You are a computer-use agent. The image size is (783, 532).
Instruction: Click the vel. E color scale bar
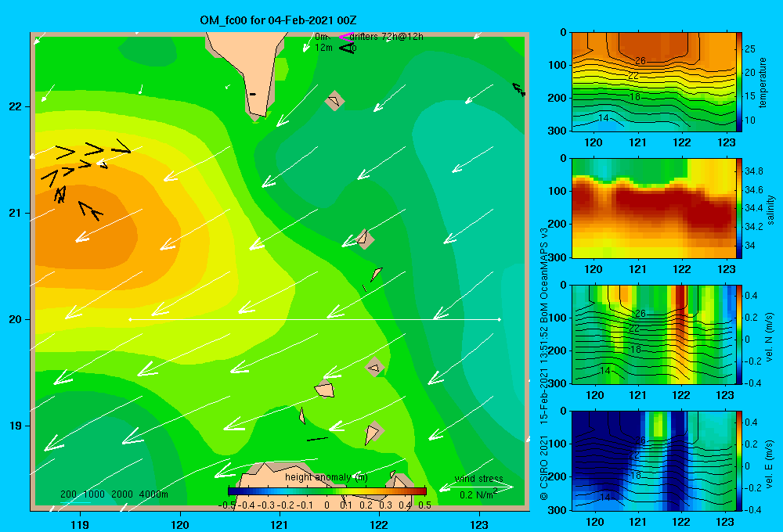point(739,461)
